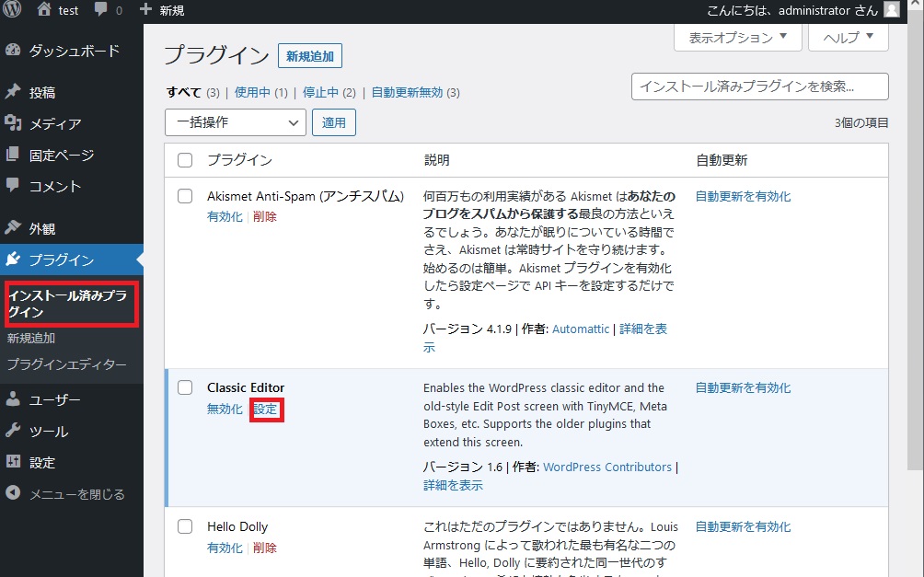The image size is (924, 577).
Task: Click the メニューを閉じる collapse arrow icon
Action: (13, 493)
